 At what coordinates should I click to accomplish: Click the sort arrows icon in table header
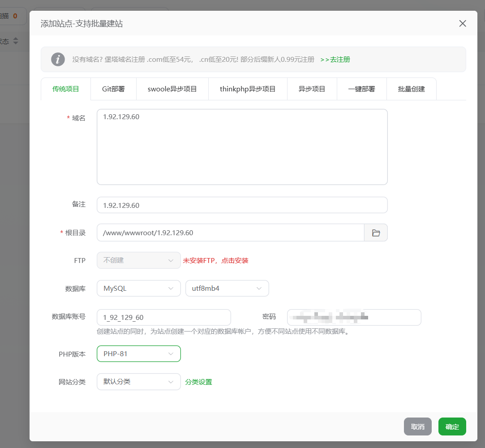pyautogui.click(x=16, y=41)
